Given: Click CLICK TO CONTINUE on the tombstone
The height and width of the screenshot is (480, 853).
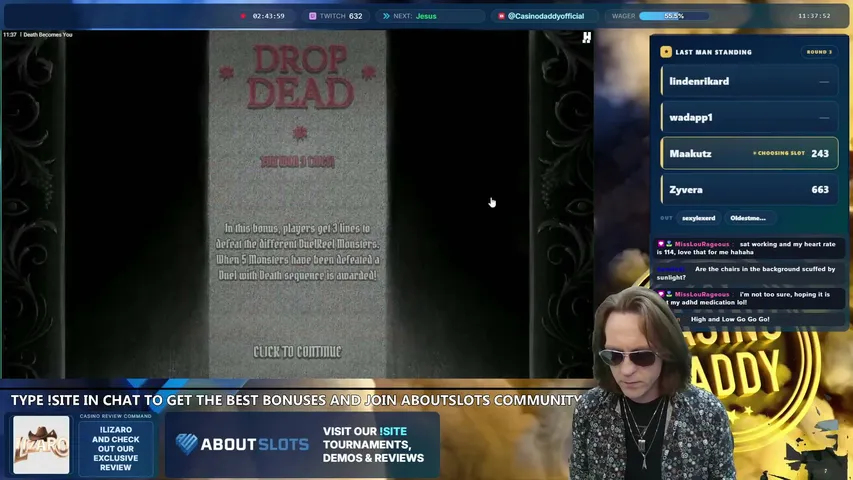Looking at the screenshot, I should coord(298,352).
